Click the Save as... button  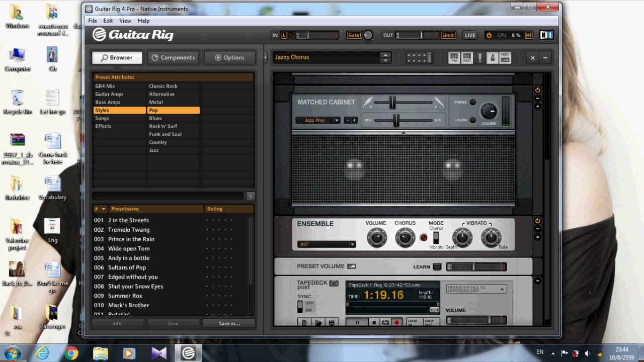(x=229, y=323)
